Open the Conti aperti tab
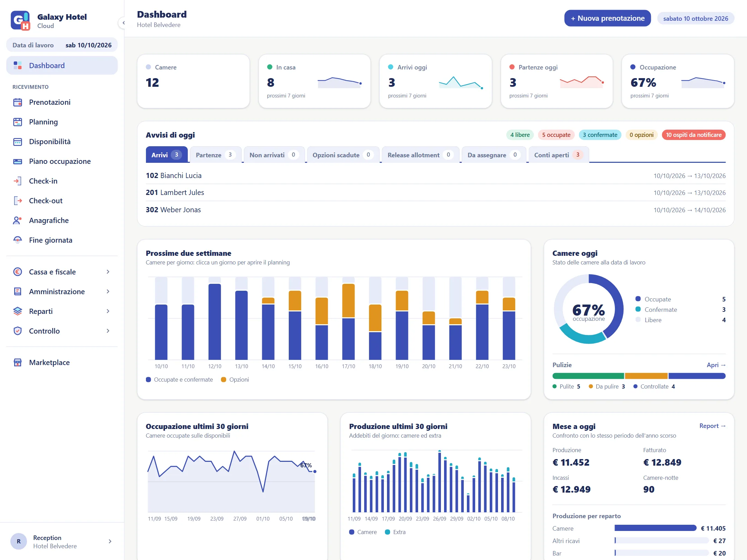 (559, 155)
